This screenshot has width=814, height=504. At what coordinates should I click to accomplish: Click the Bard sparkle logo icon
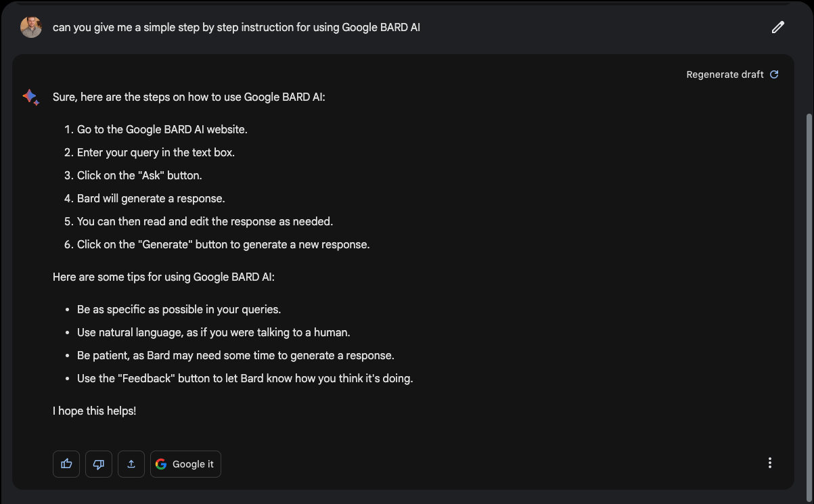[x=30, y=97]
